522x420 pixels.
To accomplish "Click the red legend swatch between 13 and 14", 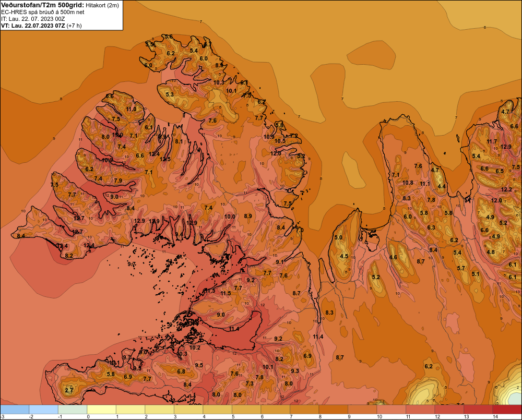I will [x=478, y=409].
